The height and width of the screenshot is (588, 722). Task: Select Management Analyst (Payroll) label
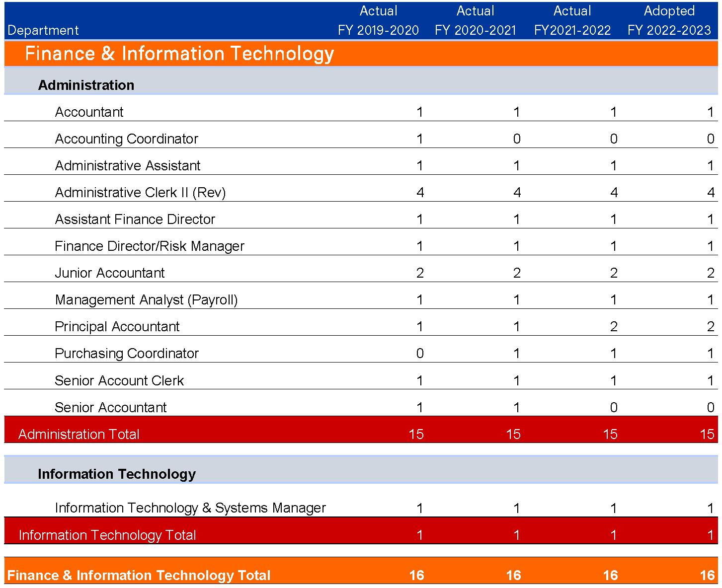(x=146, y=299)
